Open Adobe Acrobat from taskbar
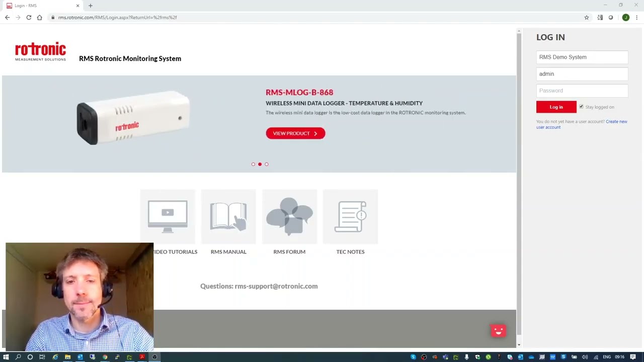The image size is (644, 362). click(142, 357)
